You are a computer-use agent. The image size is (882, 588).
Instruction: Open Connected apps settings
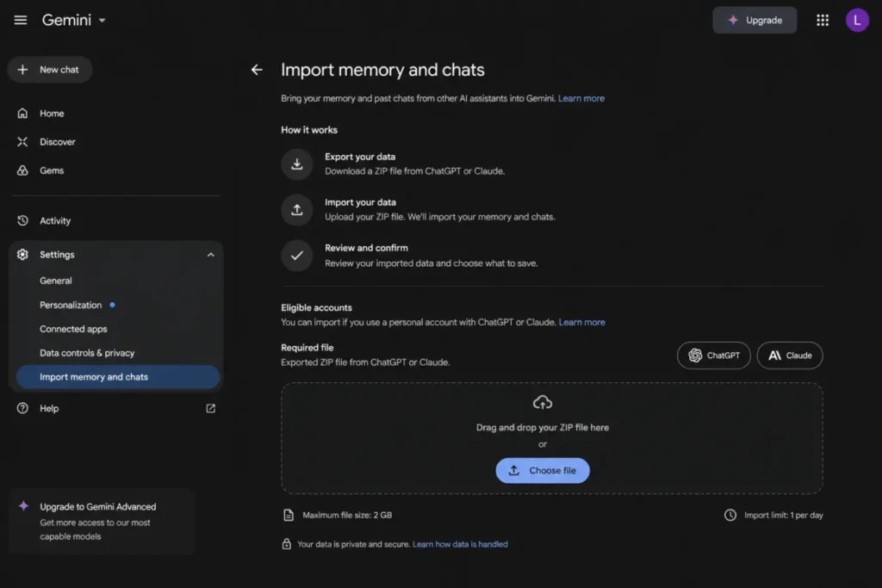pyautogui.click(x=73, y=329)
